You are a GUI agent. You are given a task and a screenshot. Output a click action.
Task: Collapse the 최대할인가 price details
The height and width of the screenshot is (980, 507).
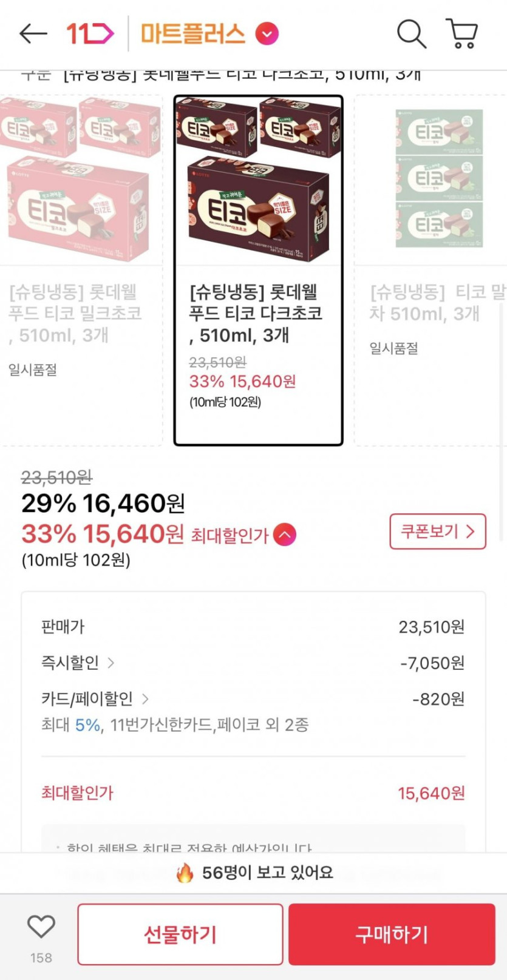pos(285,535)
